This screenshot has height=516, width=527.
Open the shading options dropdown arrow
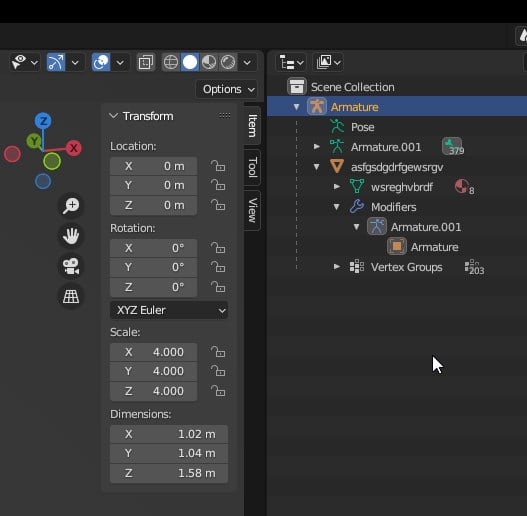click(247, 62)
